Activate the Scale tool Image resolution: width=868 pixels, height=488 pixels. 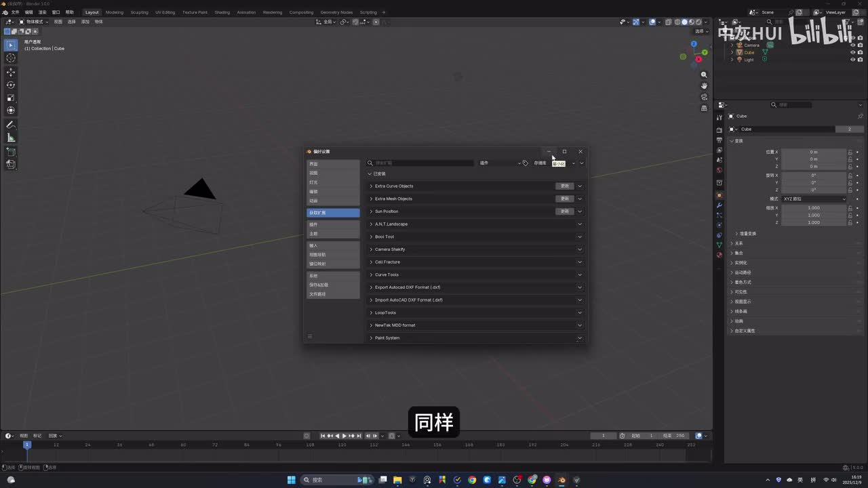click(11, 98)
